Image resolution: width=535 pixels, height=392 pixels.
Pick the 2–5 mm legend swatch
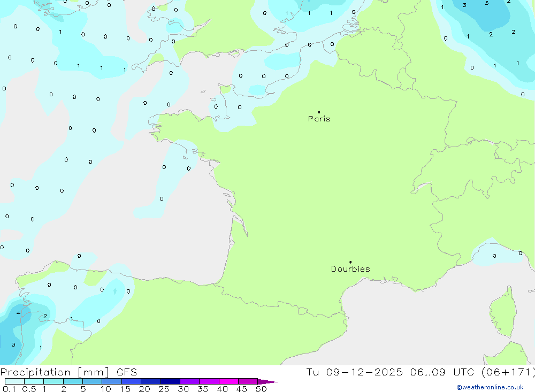click(x=73, y=381)
